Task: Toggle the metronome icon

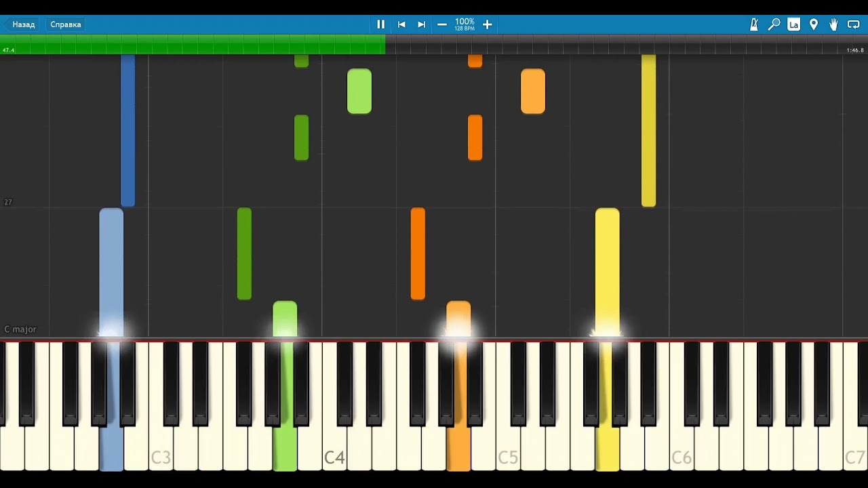Action: click(754, 24)
